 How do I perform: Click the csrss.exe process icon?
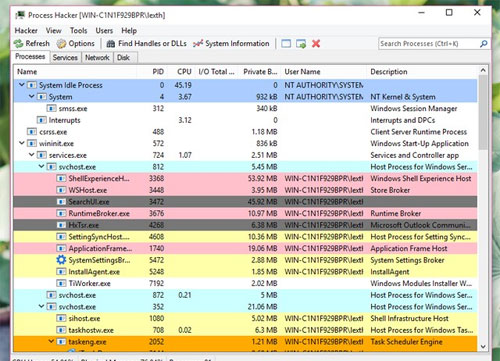32,132
